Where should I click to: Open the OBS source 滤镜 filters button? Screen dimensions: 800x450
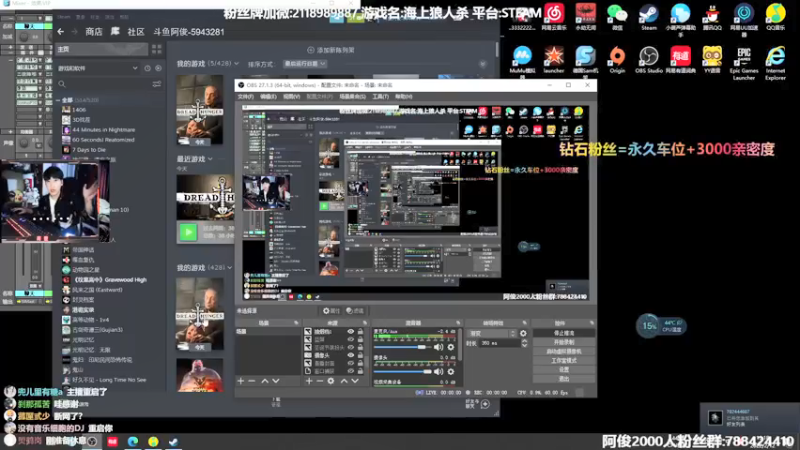(355, 310)
